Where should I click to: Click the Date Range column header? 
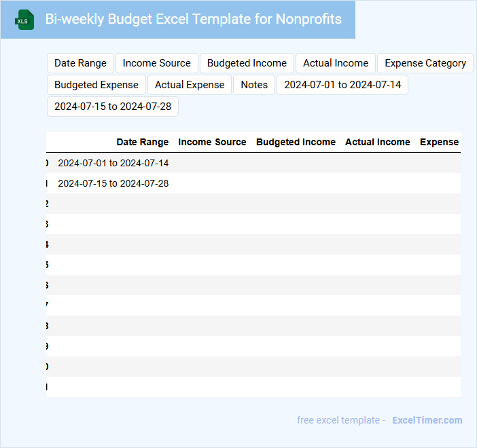coord(143,142)
